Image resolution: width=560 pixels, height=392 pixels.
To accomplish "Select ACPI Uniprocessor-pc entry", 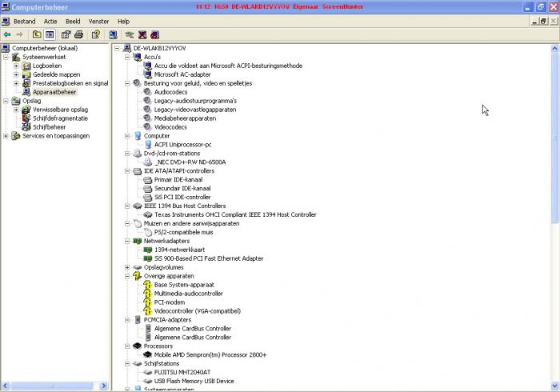I will pos(183,145).
